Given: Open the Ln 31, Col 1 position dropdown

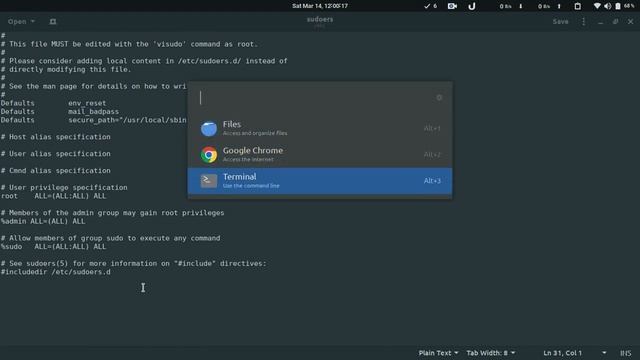Looking at the screenshot, I should click(x=574, y=353).
